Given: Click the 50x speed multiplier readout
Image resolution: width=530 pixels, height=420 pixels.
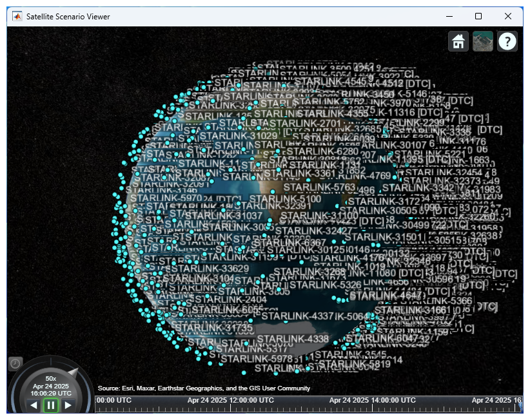Looking at the screenshot, I should click(x=51, y=379).
